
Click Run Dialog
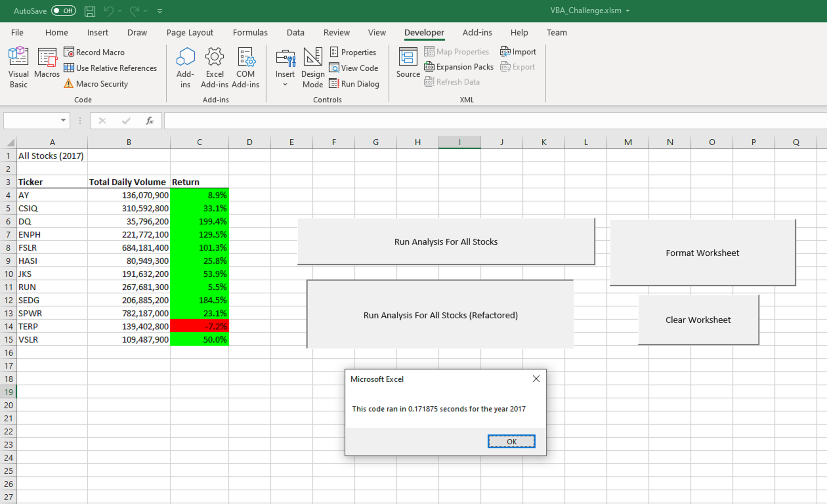[354, 84]
